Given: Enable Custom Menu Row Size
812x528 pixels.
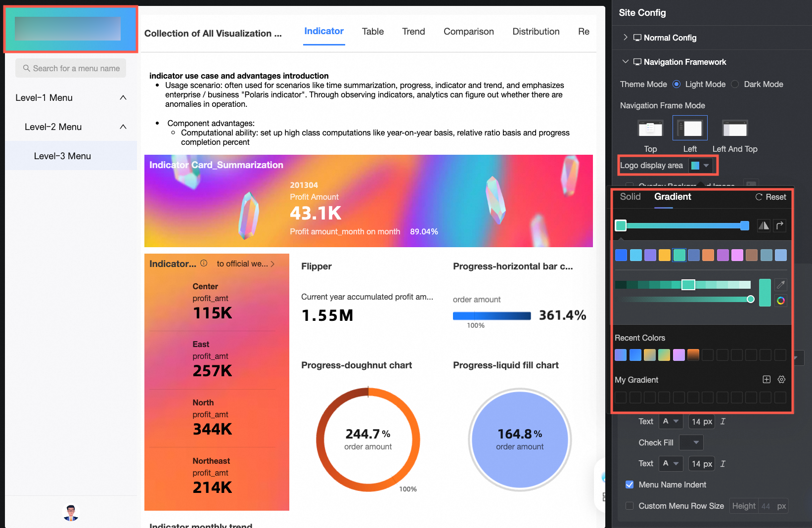Looking at the screenshot, I should pyautogui.click(x=630, y=506).
